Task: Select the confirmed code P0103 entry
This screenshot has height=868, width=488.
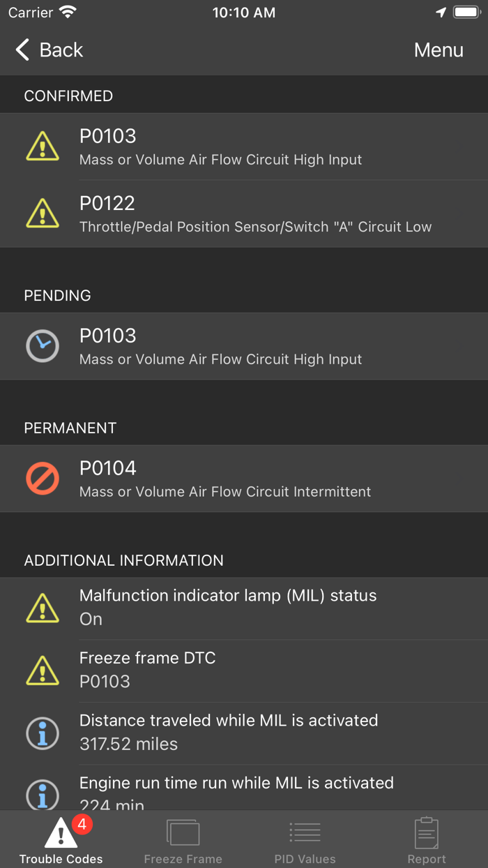Action: click(x=244, y=147)
